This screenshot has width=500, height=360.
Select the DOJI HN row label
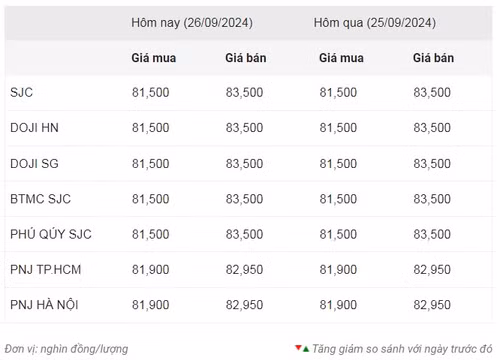(x=34, y=128)
